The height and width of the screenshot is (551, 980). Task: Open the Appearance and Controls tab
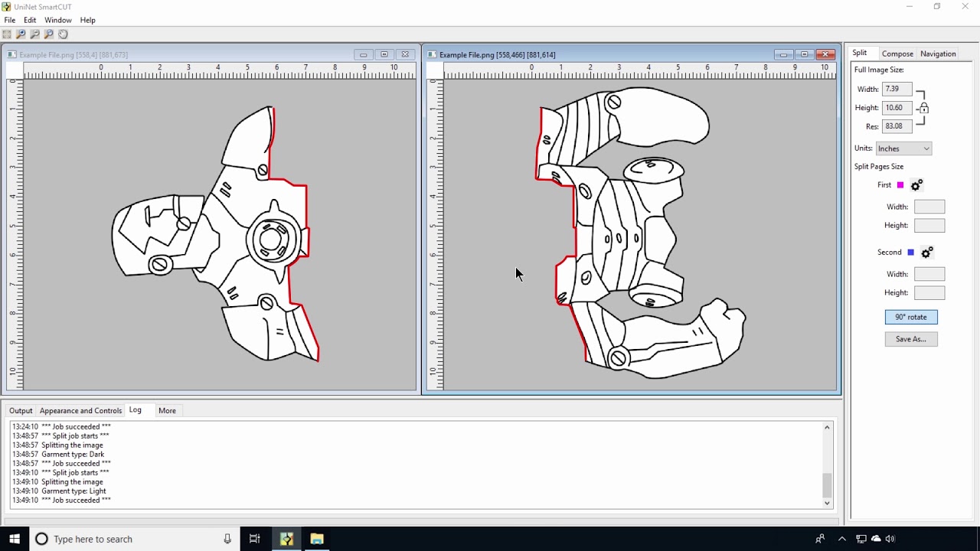80,411
